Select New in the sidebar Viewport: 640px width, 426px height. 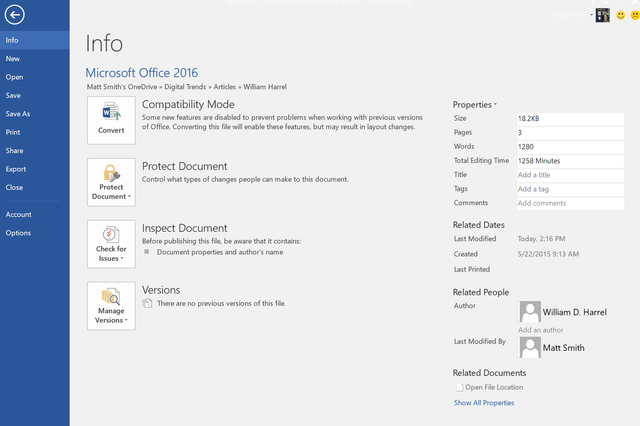pyautogui.click(x=35, y=58)
